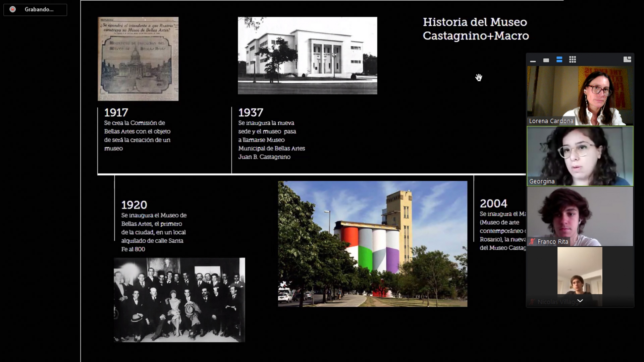
Task: Click the '1937' year heading
Action: tap(251, 112)
